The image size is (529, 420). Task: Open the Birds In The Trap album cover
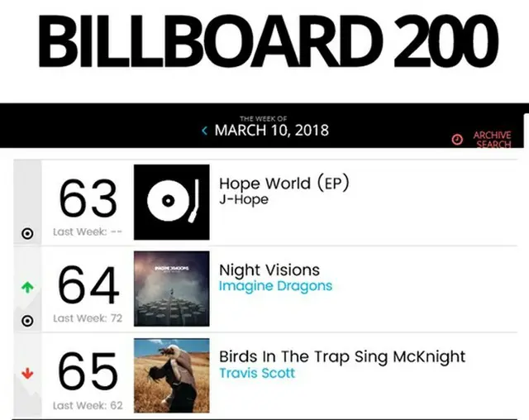(172, 375)
